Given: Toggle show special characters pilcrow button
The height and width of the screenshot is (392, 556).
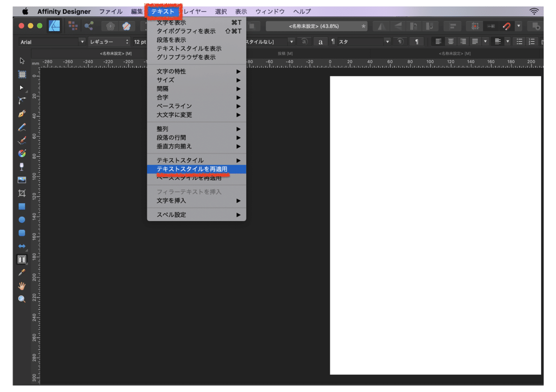Looking at the screenshot, I should [x=417, y=42].
